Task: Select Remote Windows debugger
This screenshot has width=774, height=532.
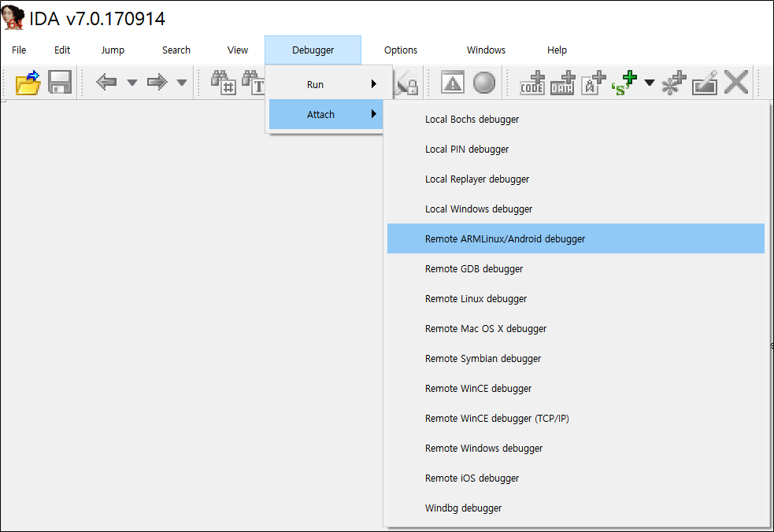Action: click(576, 448)
